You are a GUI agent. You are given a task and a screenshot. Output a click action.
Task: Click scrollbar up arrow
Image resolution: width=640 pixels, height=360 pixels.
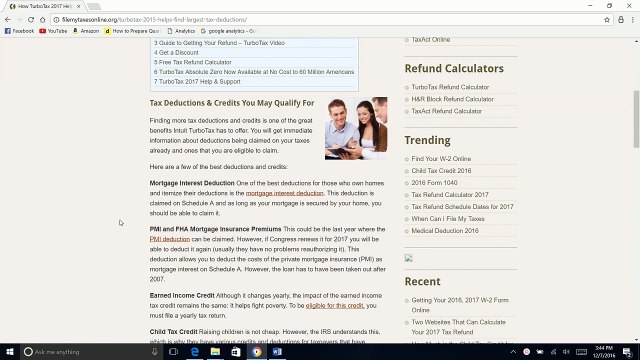(636, 41)
